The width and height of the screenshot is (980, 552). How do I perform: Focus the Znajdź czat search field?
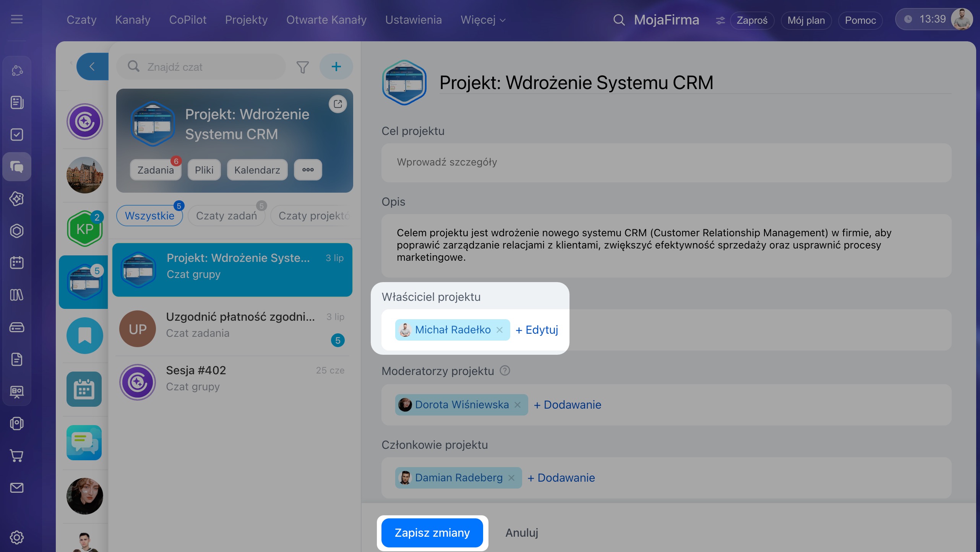tap(201, 67)
